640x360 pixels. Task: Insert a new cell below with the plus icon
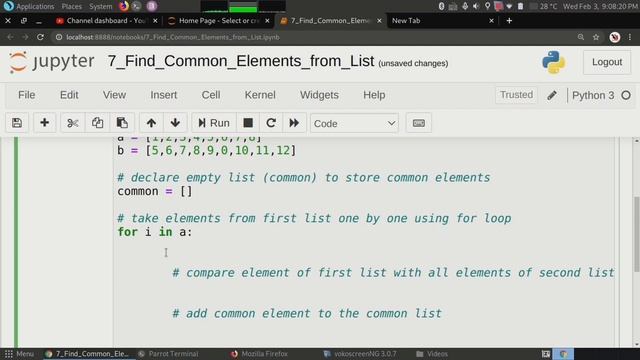point(44,123)
